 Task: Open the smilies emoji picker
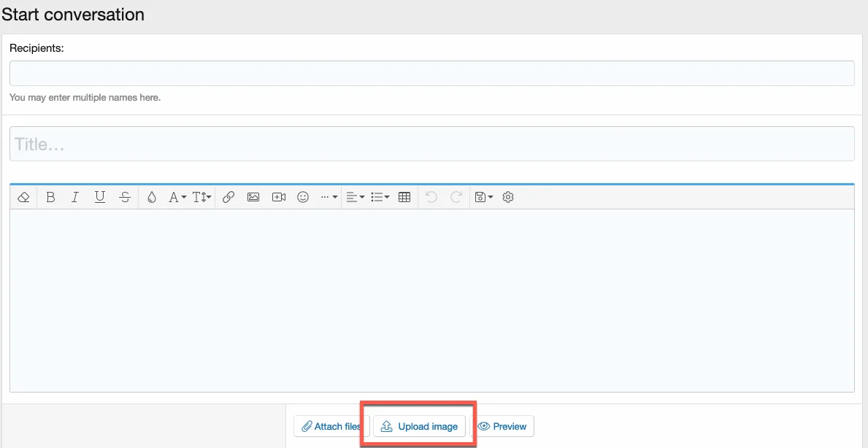[x=303, y=197]
